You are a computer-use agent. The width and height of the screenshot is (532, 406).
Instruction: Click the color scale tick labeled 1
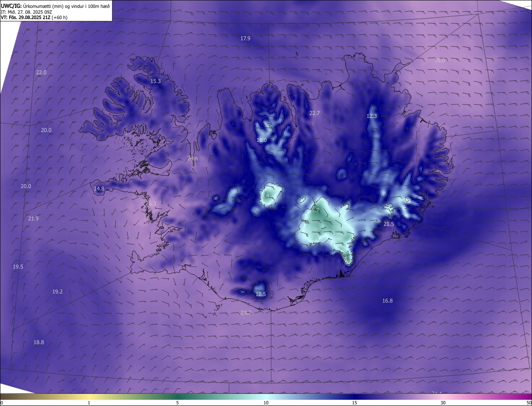(89, 403)
